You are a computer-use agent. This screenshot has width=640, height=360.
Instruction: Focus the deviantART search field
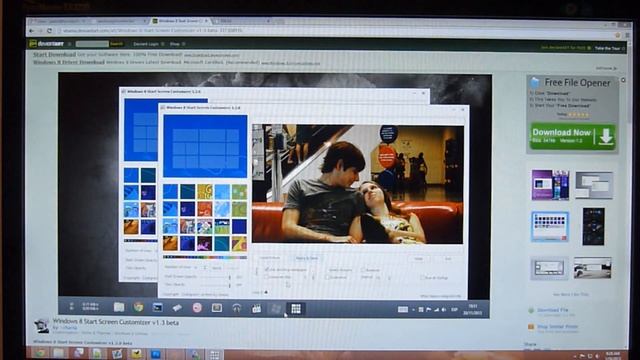[92, 44]
